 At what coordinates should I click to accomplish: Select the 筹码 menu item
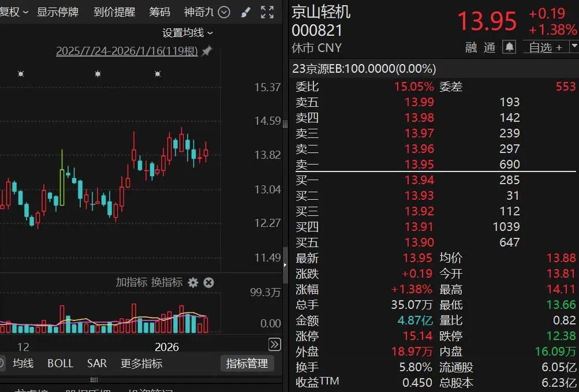tap(159, 12)
